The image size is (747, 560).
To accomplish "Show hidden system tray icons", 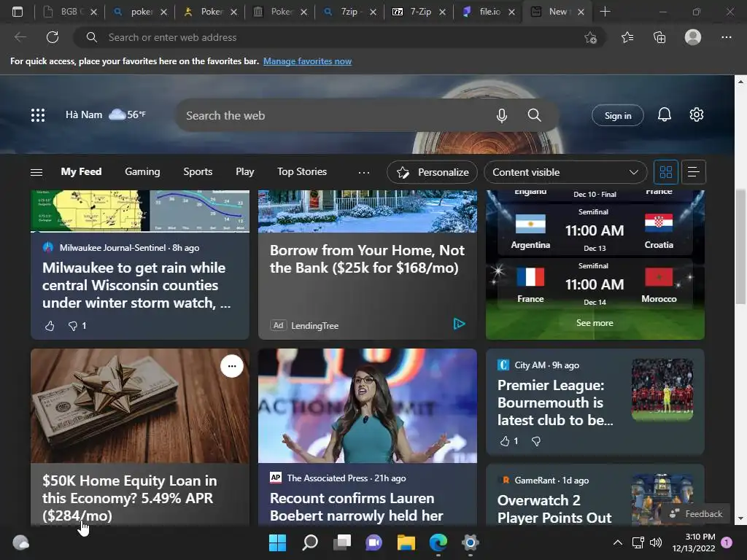I will click(x=617, y=542).
